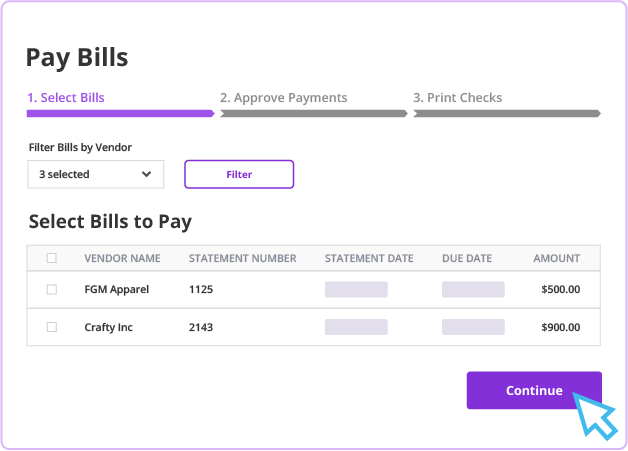
Task: Go to 2. Approve Payments step
Action: click(284, 97)
